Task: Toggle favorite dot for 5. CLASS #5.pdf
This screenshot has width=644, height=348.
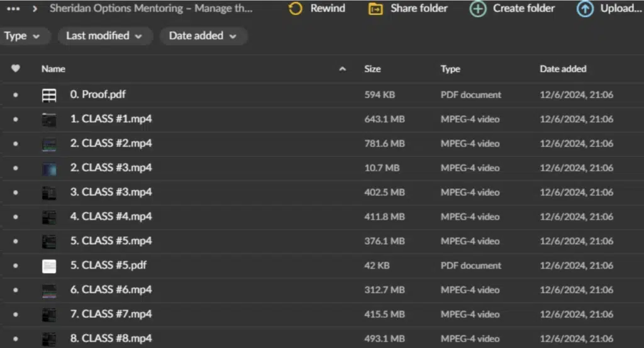Action: 15,266
